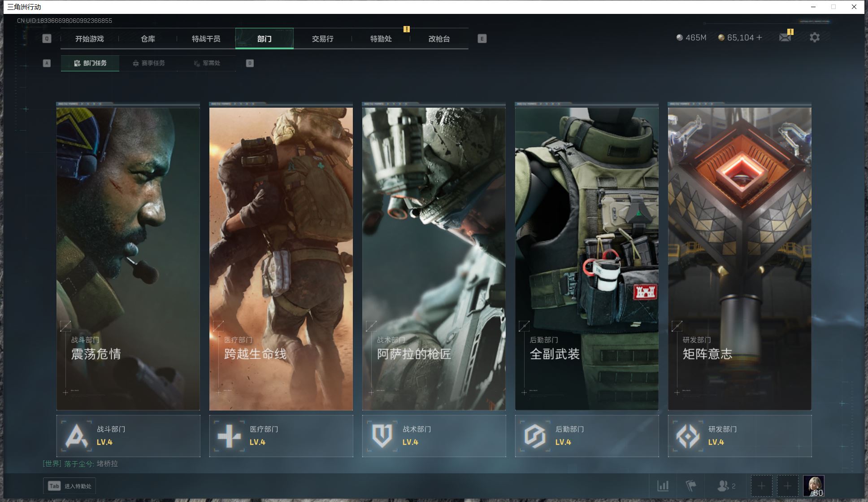Screen dimensions: 868x502
Task: Click the flag icon in bottom bar
Action: pyautogui.click(x=691, y=486)
